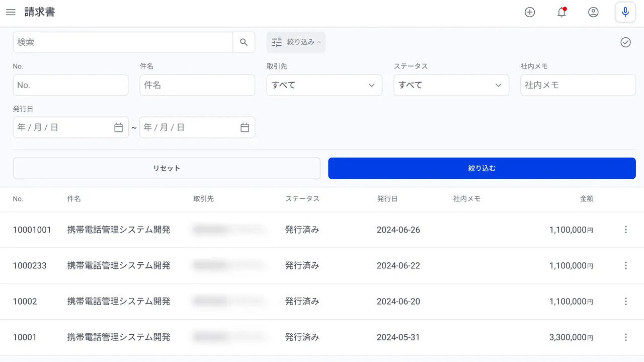Focus the 社内メモ filter input

[578, 85]
